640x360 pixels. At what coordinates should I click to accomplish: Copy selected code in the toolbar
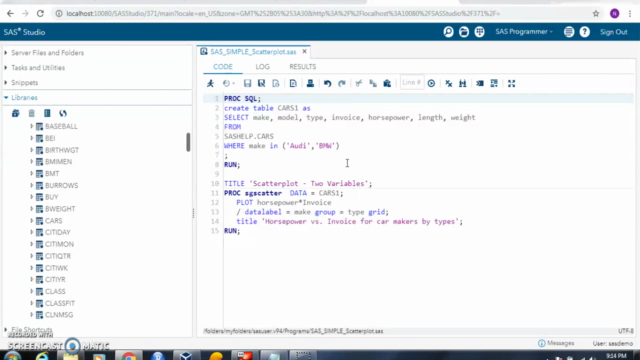tap(373, 83)
